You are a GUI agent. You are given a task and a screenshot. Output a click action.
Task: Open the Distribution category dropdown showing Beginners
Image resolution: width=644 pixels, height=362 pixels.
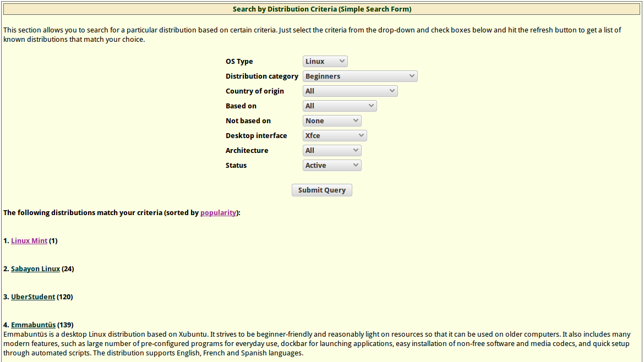[360, 76]
